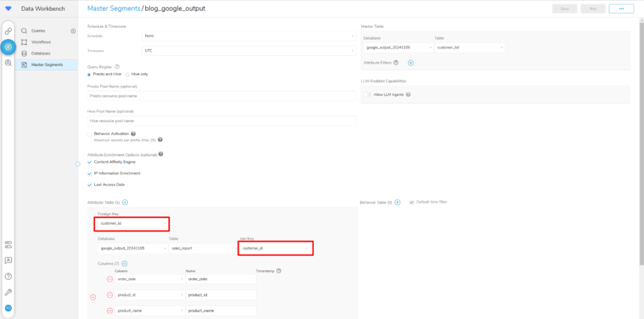Click the wrench icon in left sidebar
This screenshot has width=644, height=319.
pyautogui.click(x=8, y=292)
